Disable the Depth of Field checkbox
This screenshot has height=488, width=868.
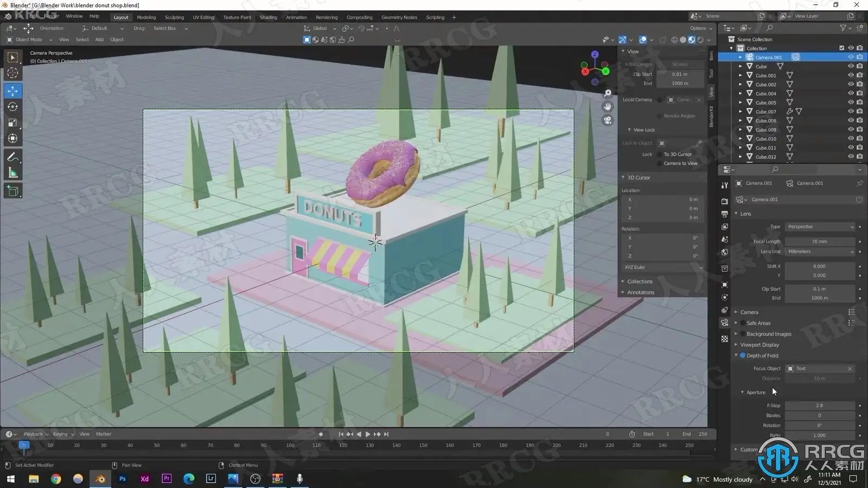pos(743,356)
